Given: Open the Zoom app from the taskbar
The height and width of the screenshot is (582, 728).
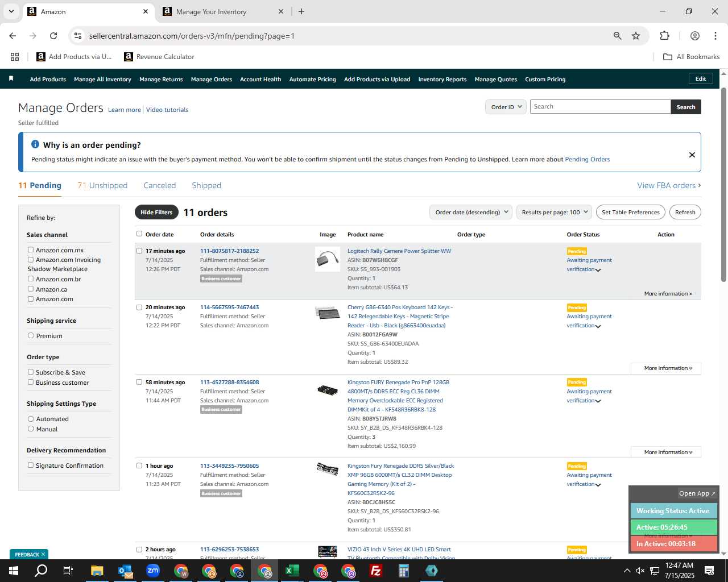Looking at the screenshot, I should click(x=153, y=571).
